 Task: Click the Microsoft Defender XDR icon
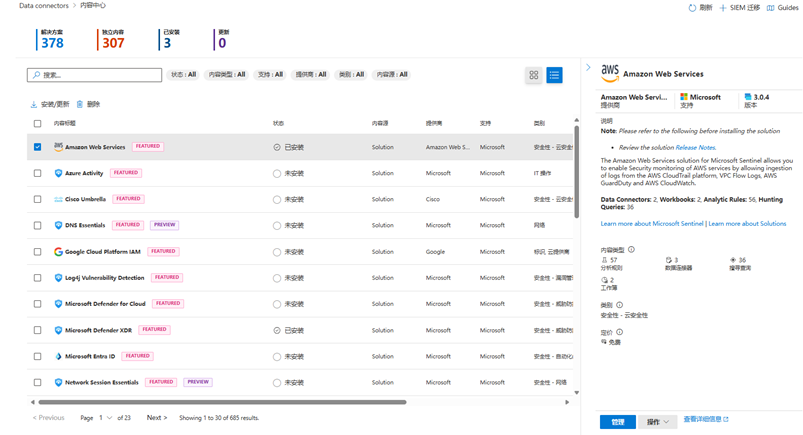(x=58, y=330)
